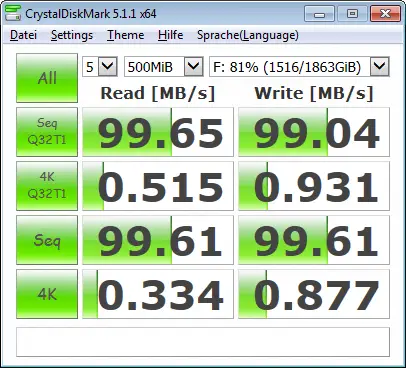Screen dimensions: 406x368
Task: Click the Seq read result 99.61
Action: [x=158, y=240]
